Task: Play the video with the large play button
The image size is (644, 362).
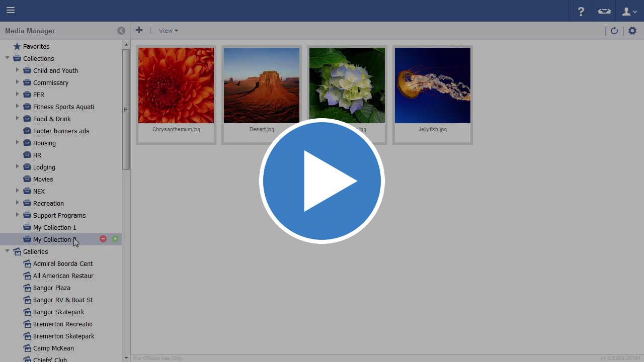Action: pos(322,181)
